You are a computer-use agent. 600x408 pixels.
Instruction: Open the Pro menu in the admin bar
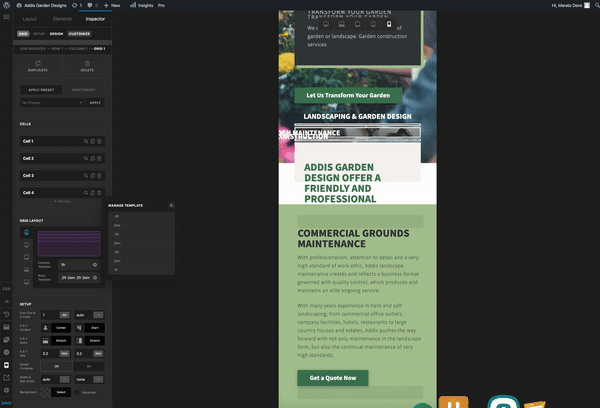(x=161, y=5)
